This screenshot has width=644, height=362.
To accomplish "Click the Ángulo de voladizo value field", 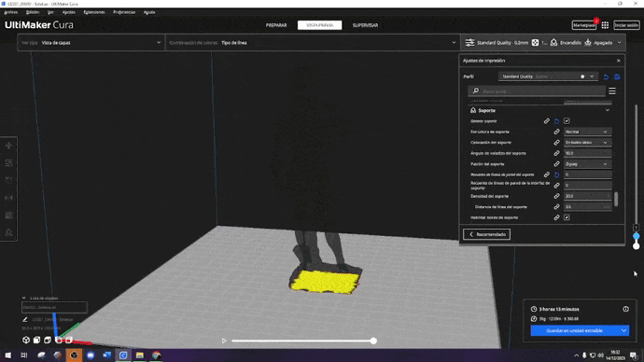I will point(587,153).
